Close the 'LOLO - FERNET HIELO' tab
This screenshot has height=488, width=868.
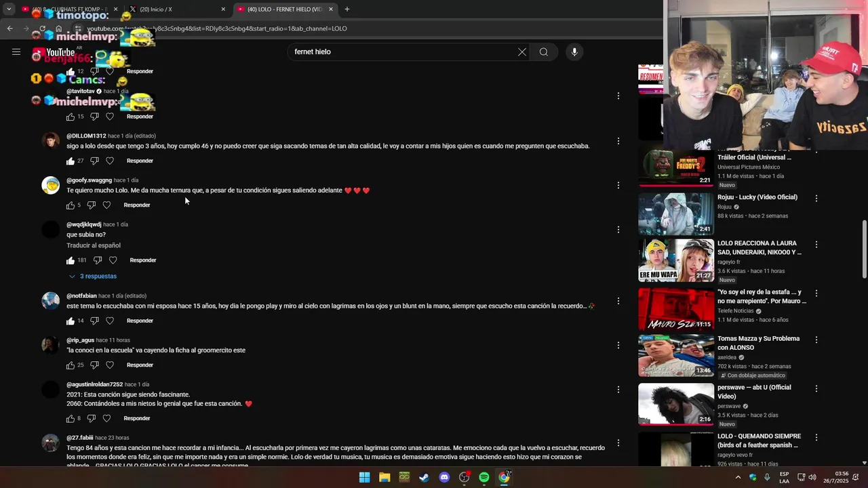pos(331,9)
